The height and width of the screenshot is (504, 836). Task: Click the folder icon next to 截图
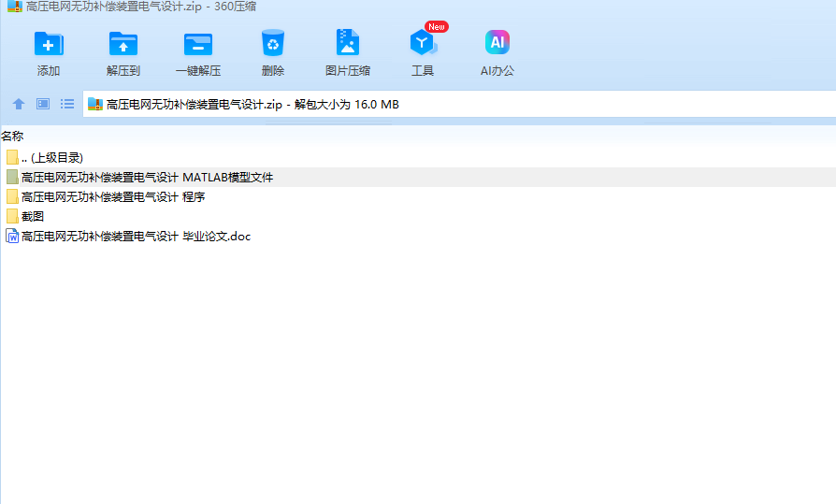(x=12, y=217)
